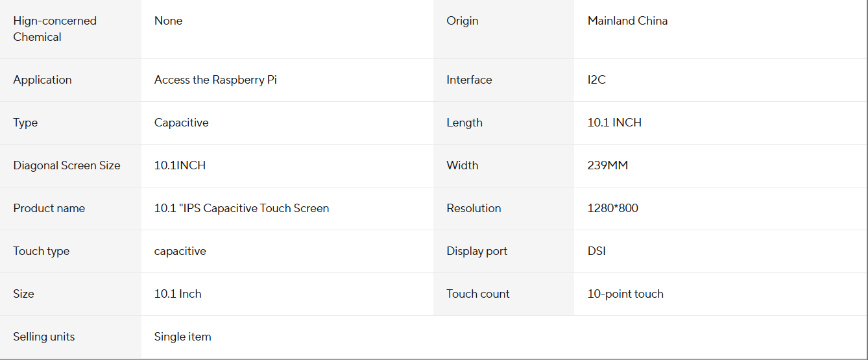The width and height of the screenshot is (868, 360).
Task: Click the "Touch type" label
Action: click(x=42, y=251)
